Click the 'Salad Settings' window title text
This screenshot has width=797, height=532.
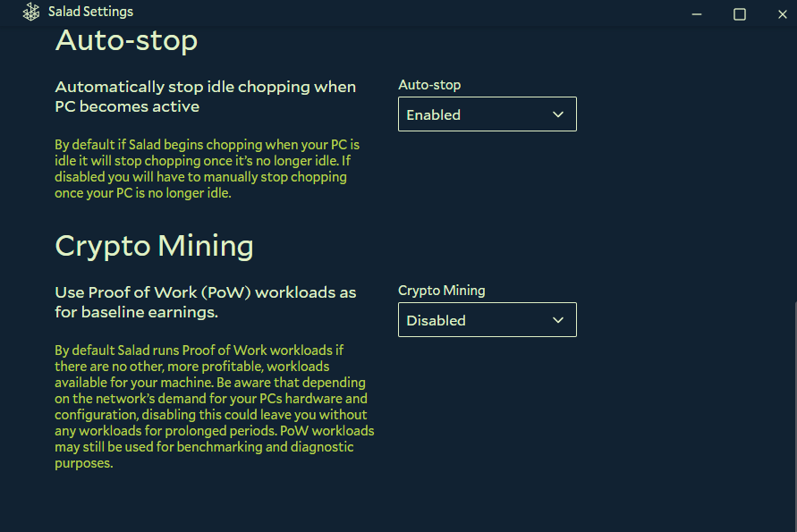coord(90,13)
